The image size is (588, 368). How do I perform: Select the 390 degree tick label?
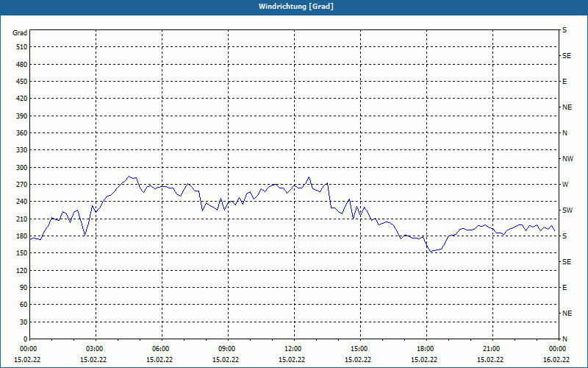point(21,116)
